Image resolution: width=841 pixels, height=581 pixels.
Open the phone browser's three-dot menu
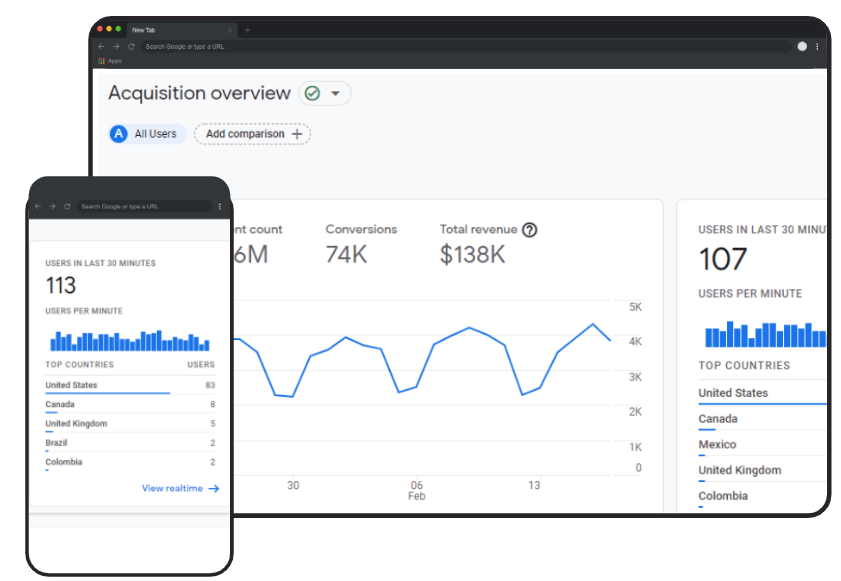coord(220,206)
